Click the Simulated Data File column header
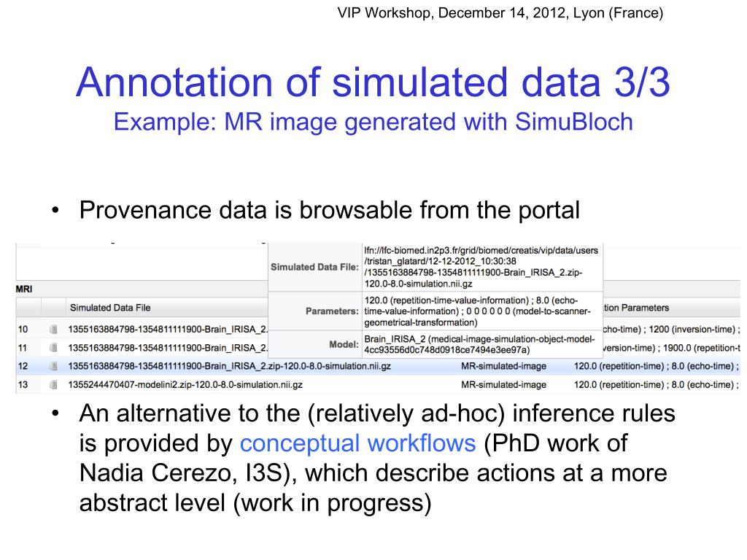 click(x=110, y=308)
